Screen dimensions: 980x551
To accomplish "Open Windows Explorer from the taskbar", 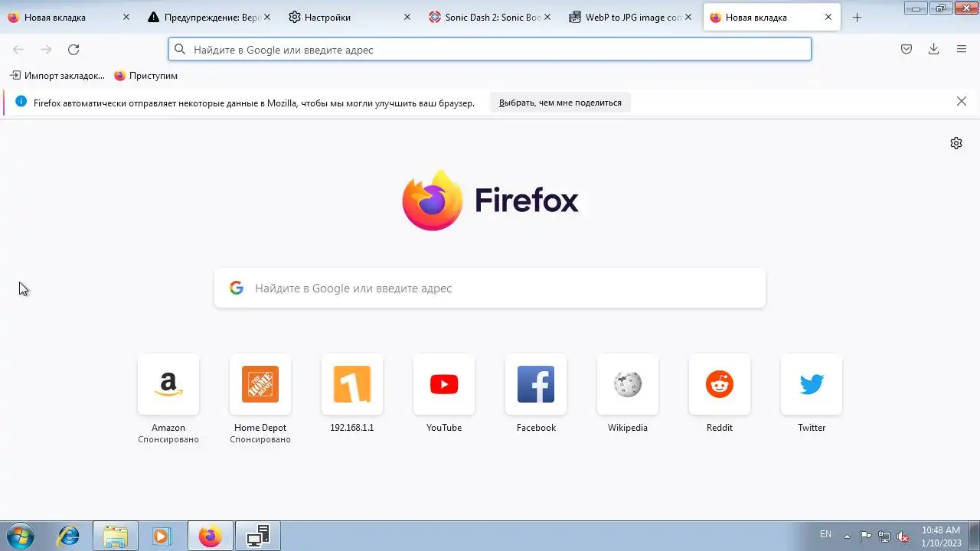I will click(116, 536).
